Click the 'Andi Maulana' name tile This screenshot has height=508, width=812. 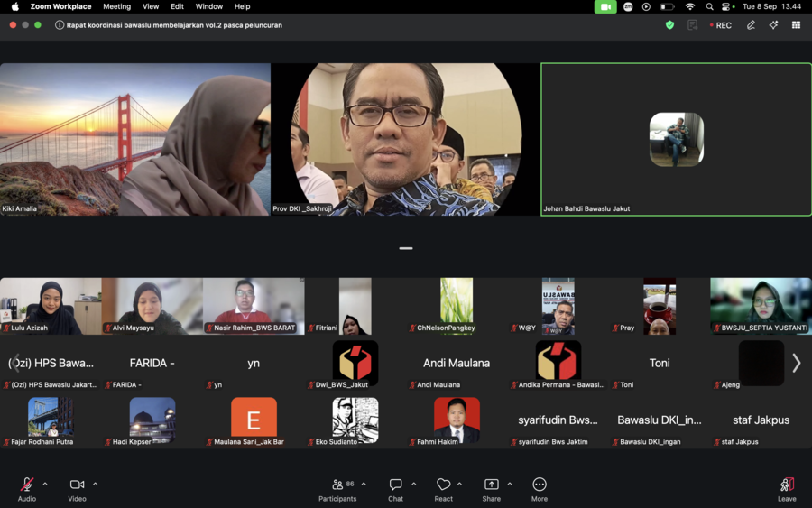457,363
